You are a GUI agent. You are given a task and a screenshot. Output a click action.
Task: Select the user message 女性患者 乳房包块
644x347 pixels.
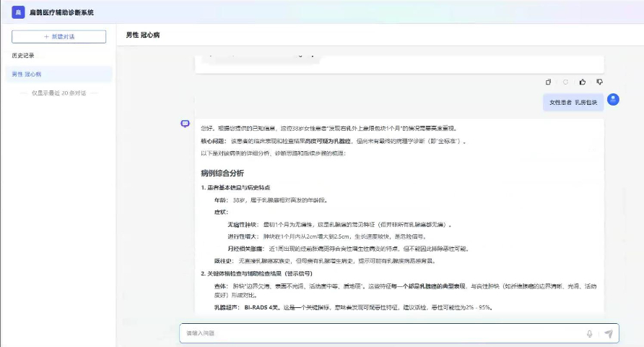(x=573, y=103)
